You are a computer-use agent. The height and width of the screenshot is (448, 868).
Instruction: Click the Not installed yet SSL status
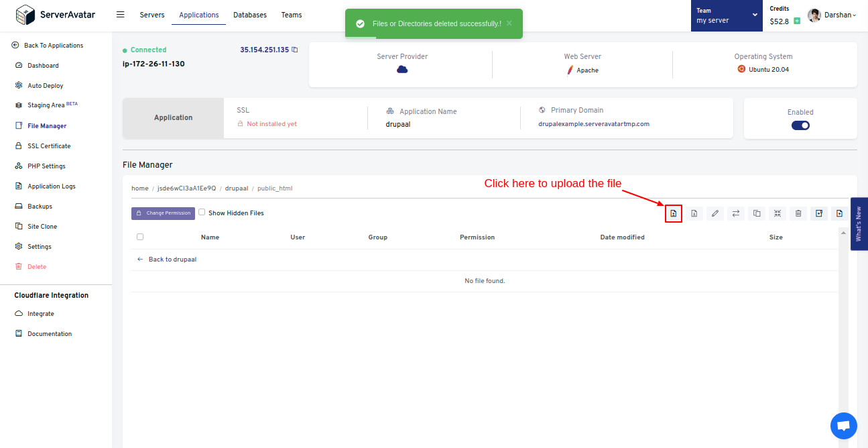point(271,124)
